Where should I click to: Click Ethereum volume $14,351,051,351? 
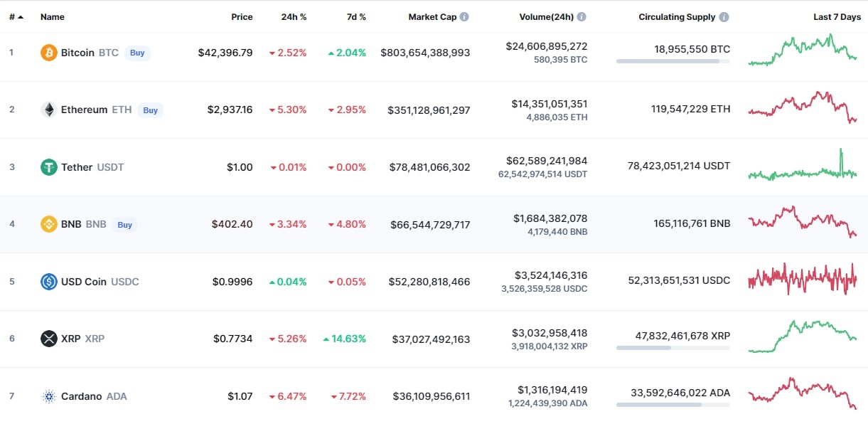tap(550, 104)
